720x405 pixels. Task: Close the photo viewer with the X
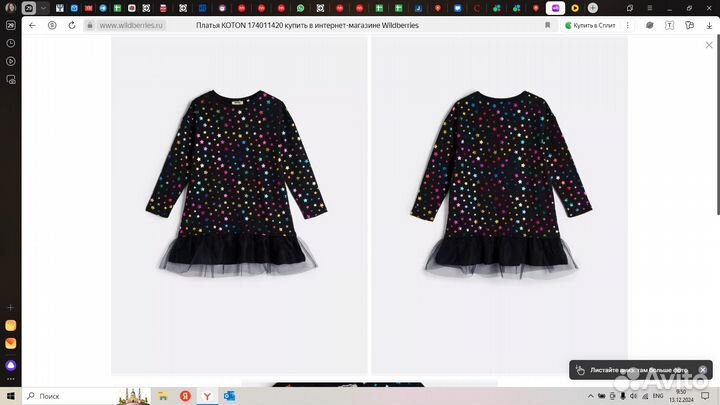coord(709,46)
